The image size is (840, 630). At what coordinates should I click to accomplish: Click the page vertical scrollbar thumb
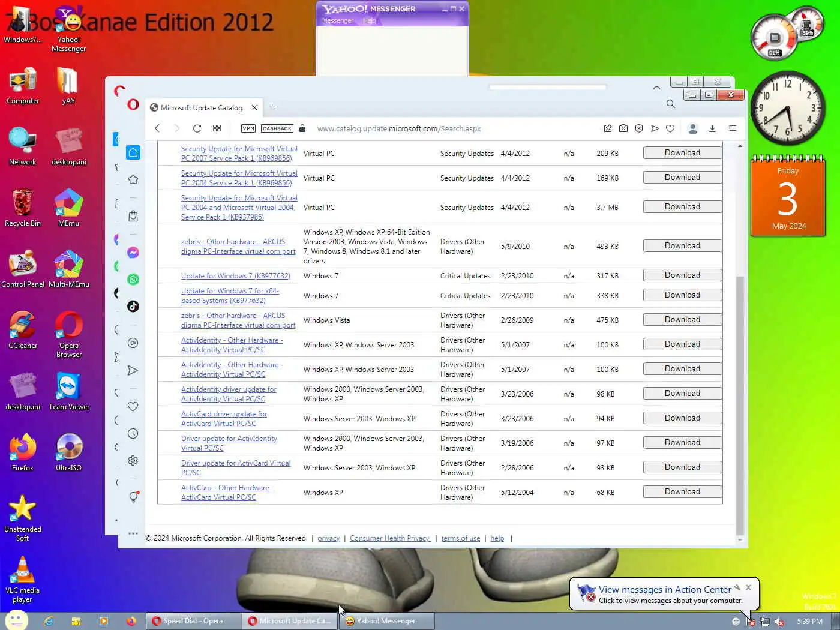click(x=740, y=405)
